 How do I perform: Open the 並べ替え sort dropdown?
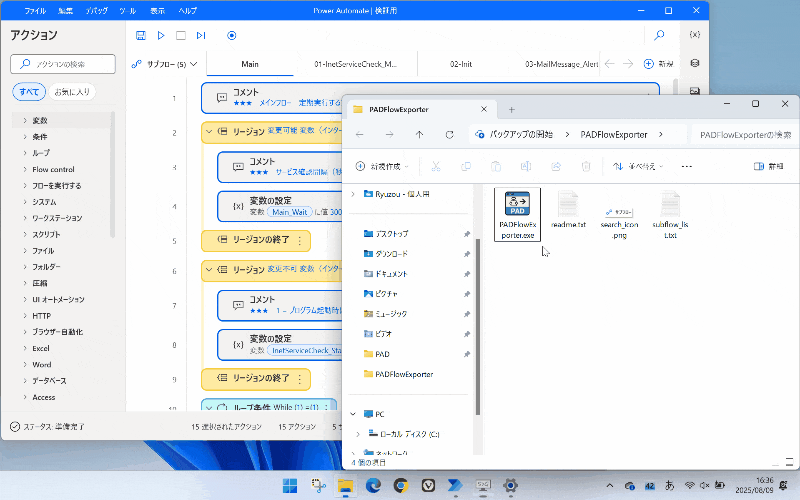pos(638,166)
